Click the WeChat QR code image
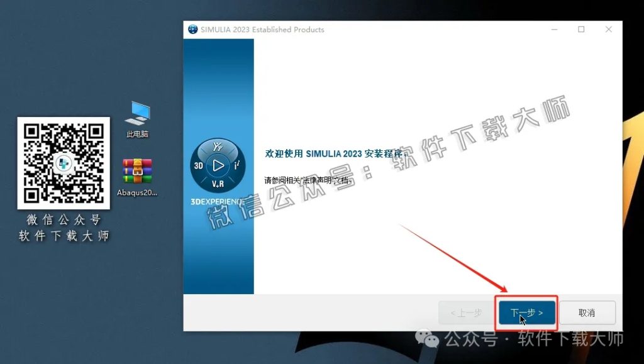 (x=63, y=162)
